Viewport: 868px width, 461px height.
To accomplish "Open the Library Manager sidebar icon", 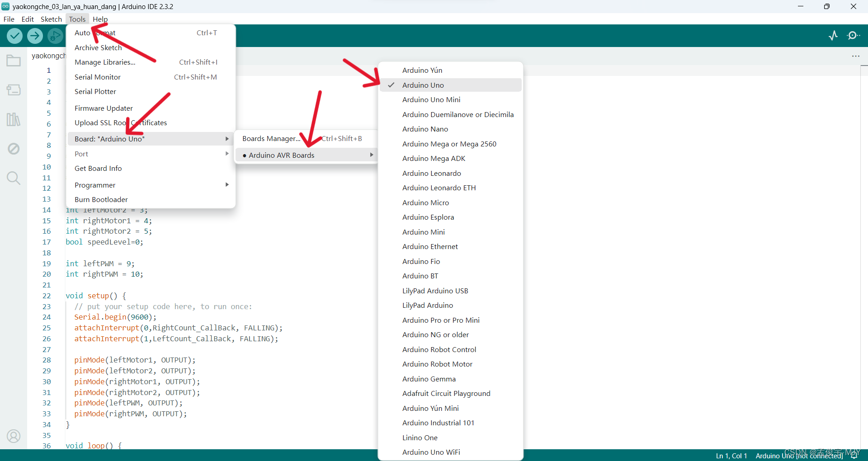I will coord(14,119).
